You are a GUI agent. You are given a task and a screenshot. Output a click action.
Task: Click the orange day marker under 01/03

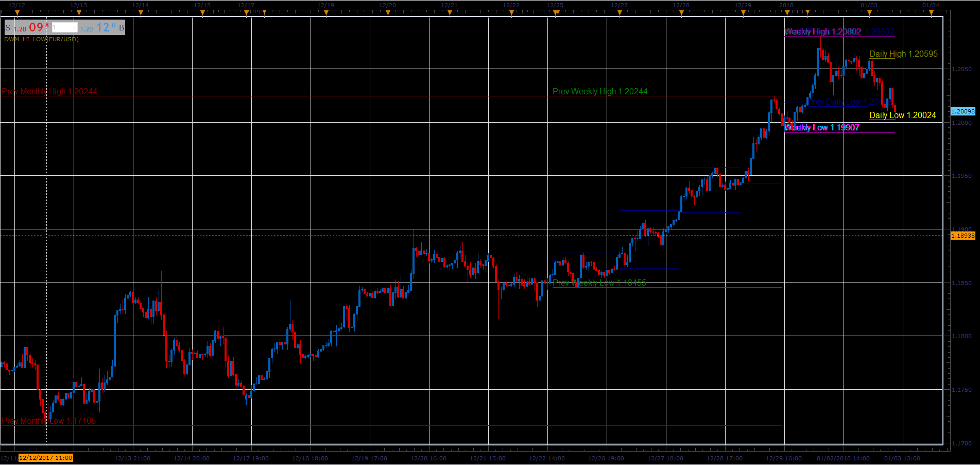(x=869, y=14)
